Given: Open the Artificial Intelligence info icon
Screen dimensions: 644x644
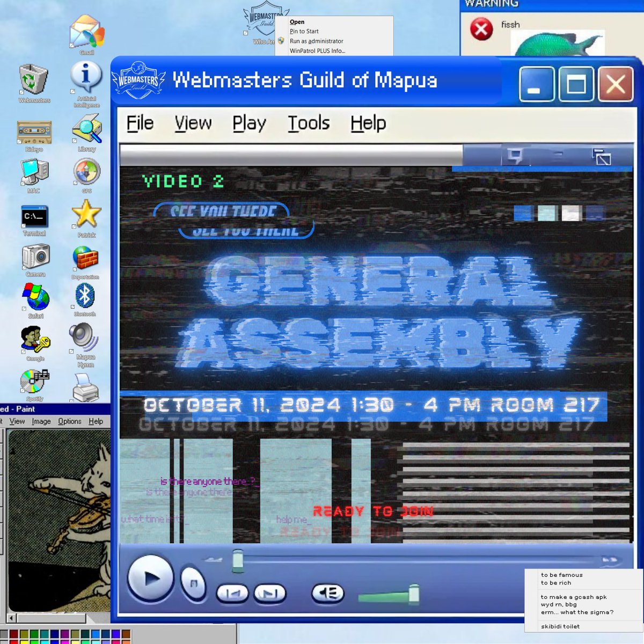Looking at the screenshot, I should click(x=86, y=78).
